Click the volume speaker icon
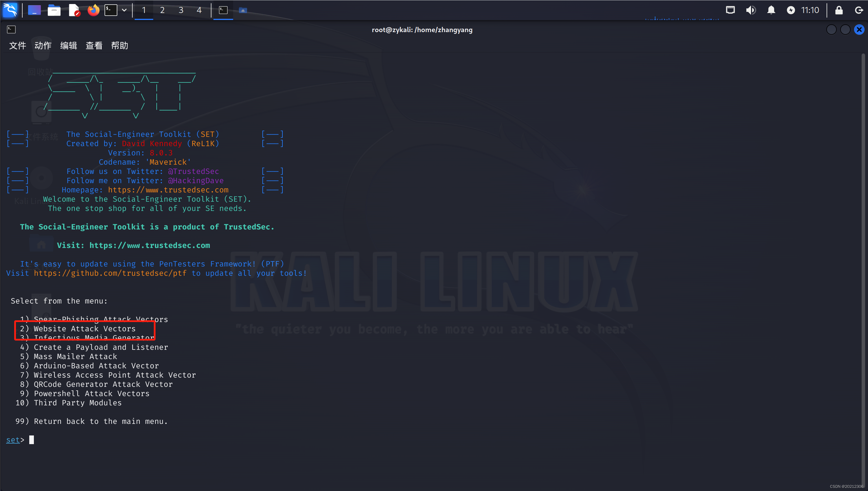 pyautogui.click(x=750, y=10)
